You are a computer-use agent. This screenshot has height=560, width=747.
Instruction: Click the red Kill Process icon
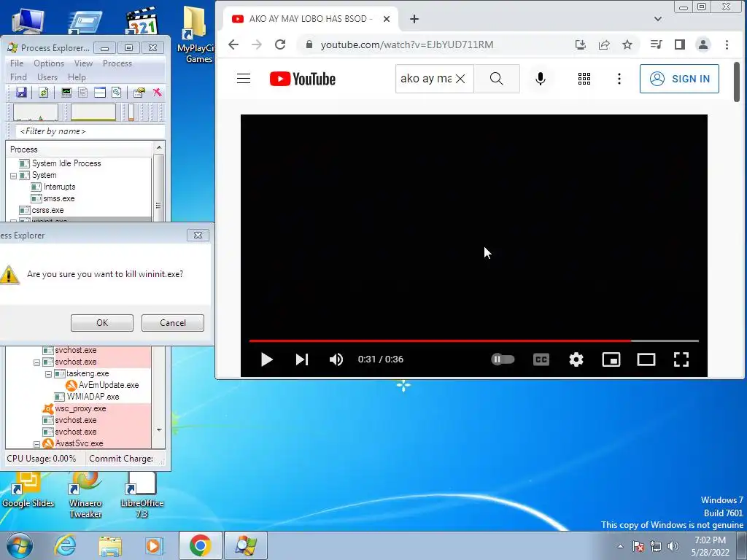(x=157, y=93)
